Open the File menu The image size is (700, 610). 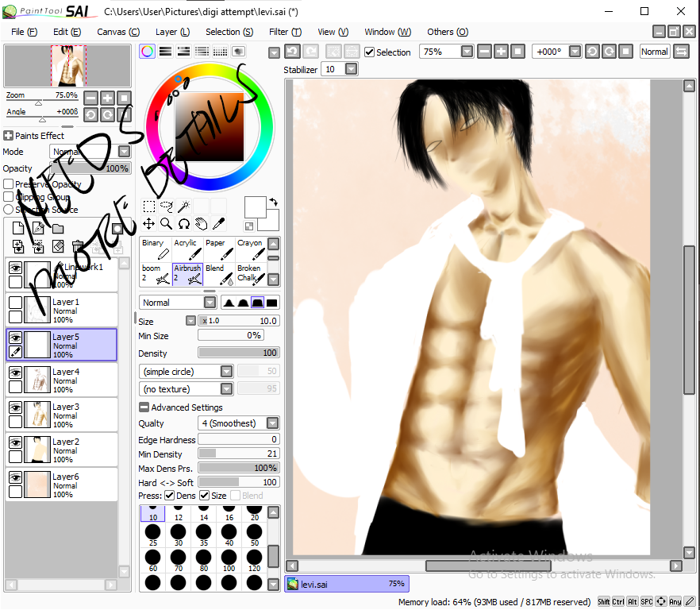24,32
